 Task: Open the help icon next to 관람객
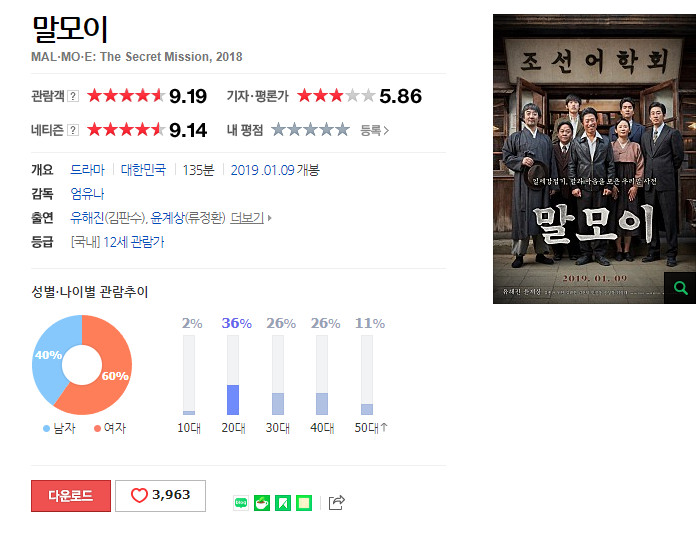point(73,96)
